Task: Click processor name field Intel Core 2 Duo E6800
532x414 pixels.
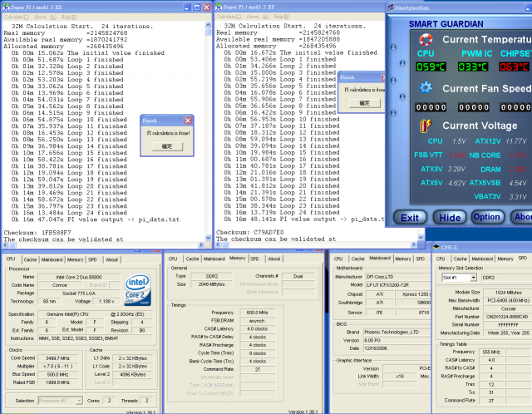Action: (79, 277)
